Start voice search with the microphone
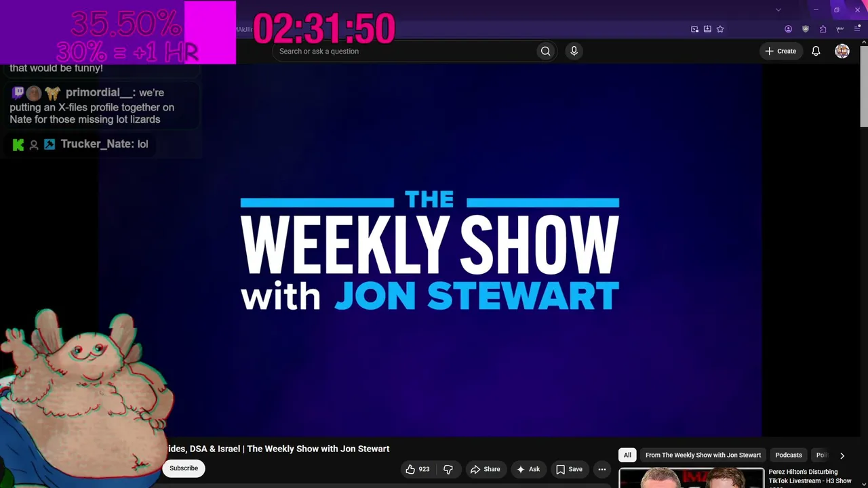Viewport: 868px width, 488px height. coord(574,52)
